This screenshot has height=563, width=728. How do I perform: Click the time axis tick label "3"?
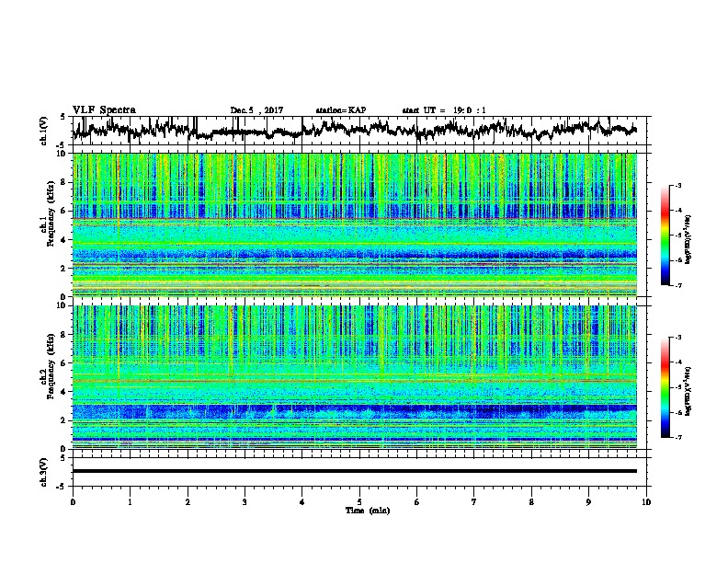click(x=245, y=502)
